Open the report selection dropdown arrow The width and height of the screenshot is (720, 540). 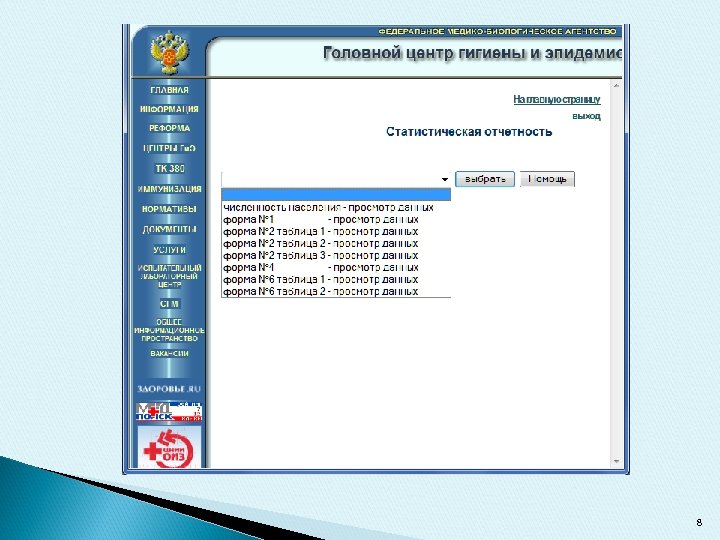click(444, 179)
